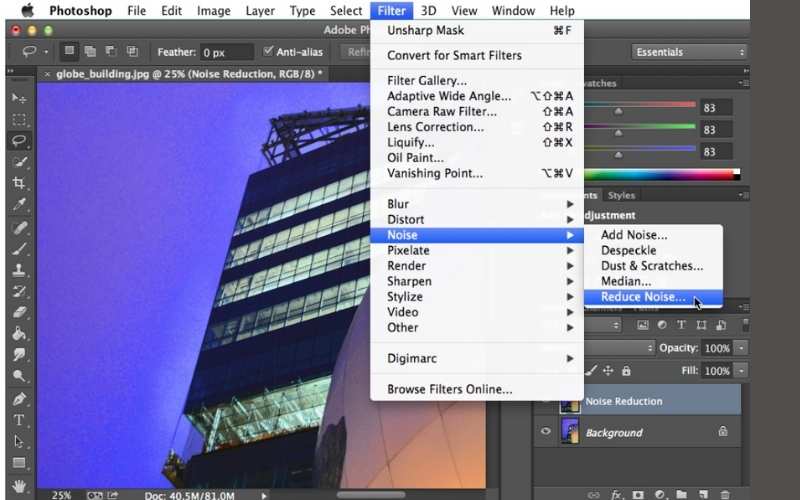Toggle New selection mode button
Screen dimensions: 800x500
pos(69,51)
